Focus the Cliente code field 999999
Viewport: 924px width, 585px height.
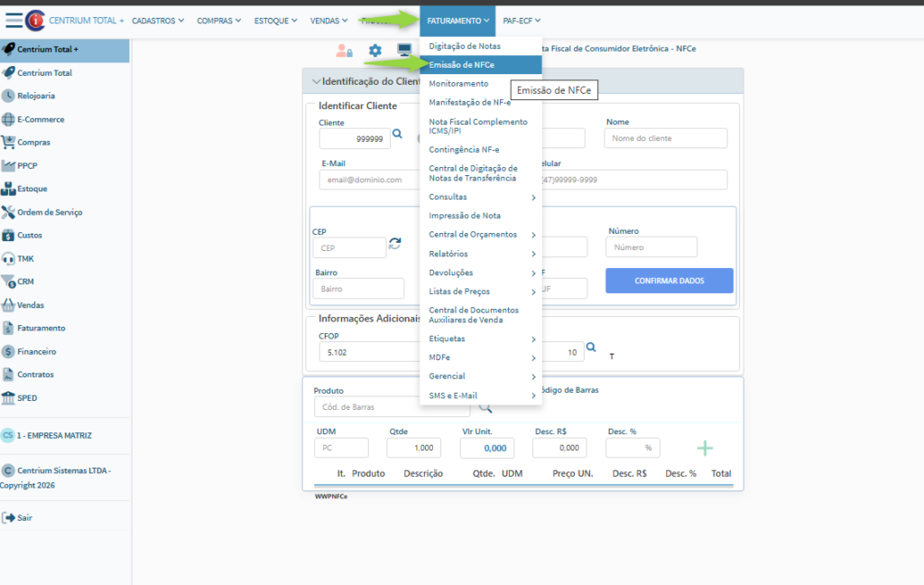(355, 139)
